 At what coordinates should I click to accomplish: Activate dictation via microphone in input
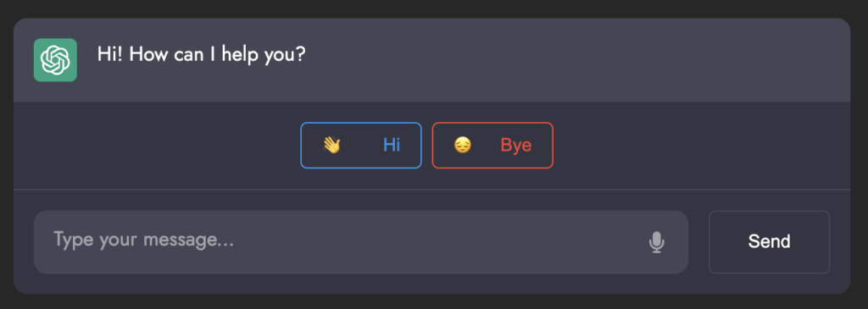(657, 242)
